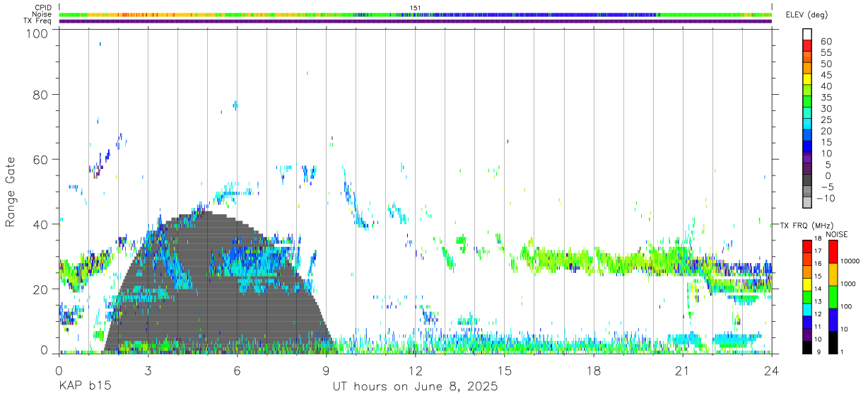Click the 'TX Freq' row label
The height and width of the screenshot is (401, 868).
pyautogui.click(x=39, y=21)
